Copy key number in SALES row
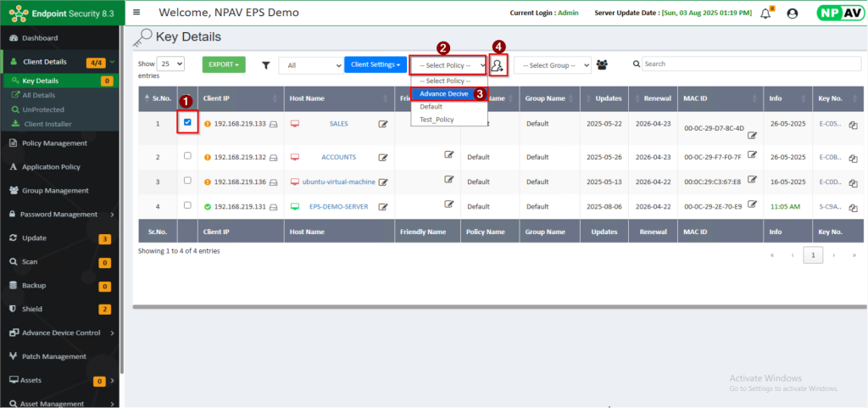The image size is (868, 408). point(853,124)
